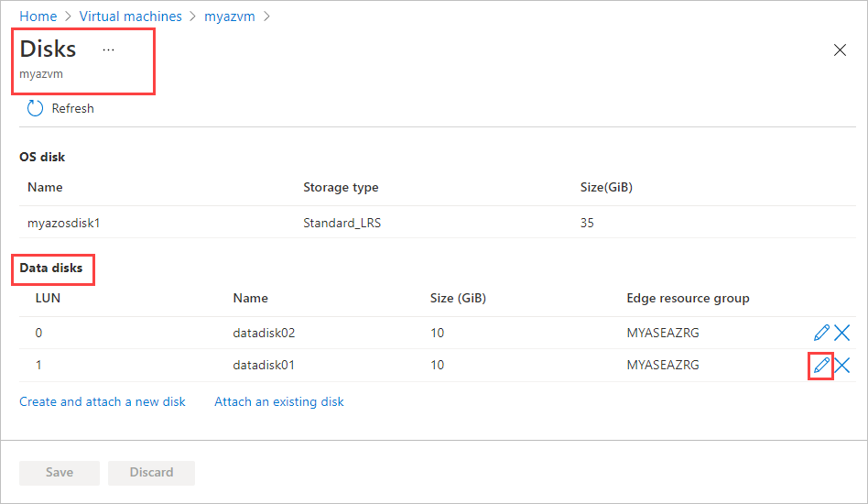Select the size 10 of datadisk01
The image size is (868, 504).
point(438,365)
